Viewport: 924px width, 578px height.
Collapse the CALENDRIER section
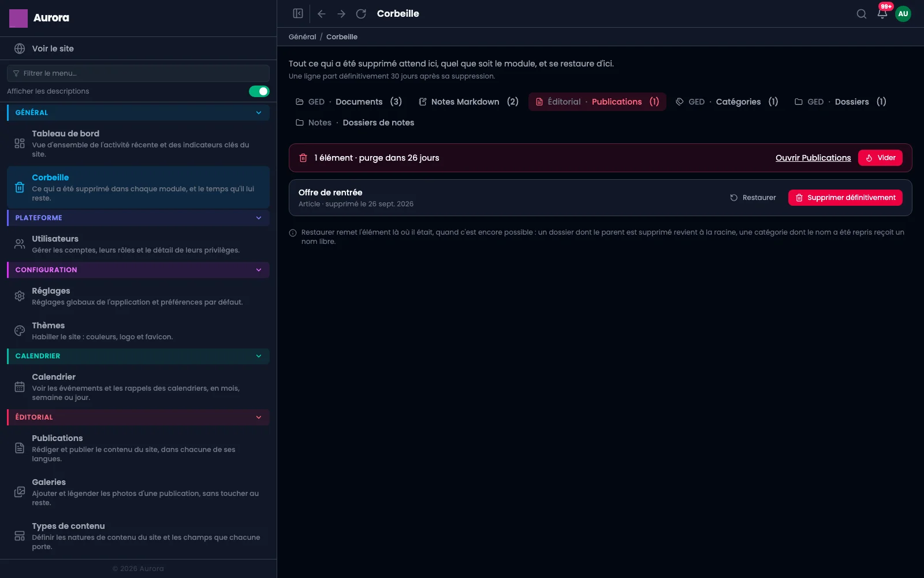tap(138, 356)
